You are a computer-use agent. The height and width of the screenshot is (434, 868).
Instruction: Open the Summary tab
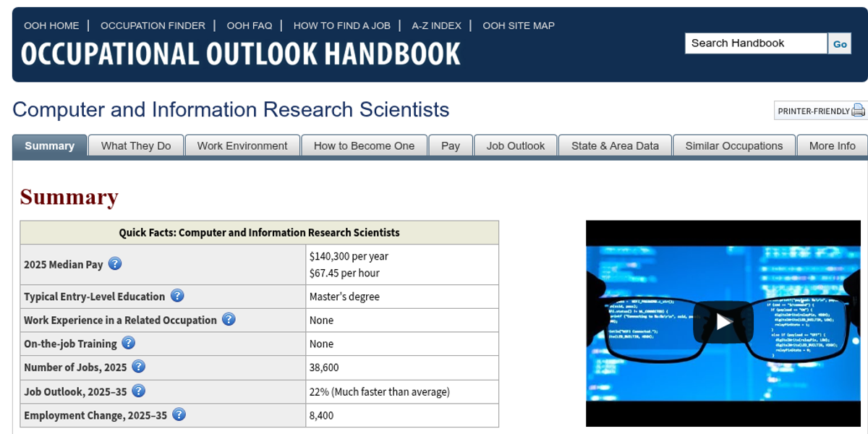click(50, 145)
